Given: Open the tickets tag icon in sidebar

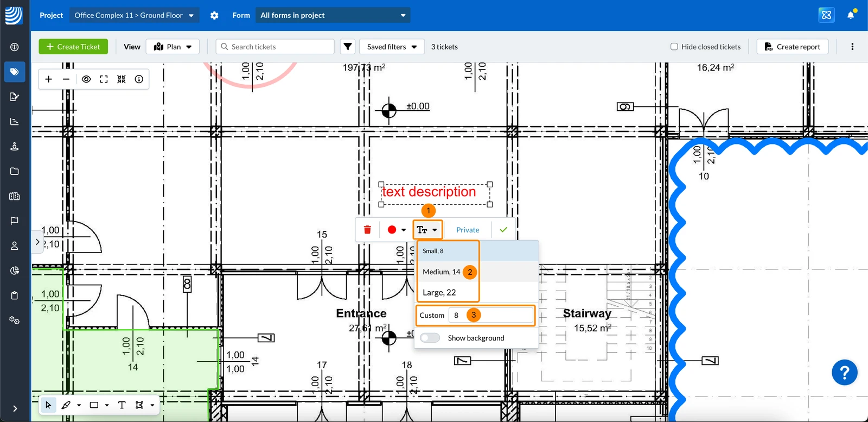Looking at the screenshot, I should pyautogui.click(x=15, y=72).
